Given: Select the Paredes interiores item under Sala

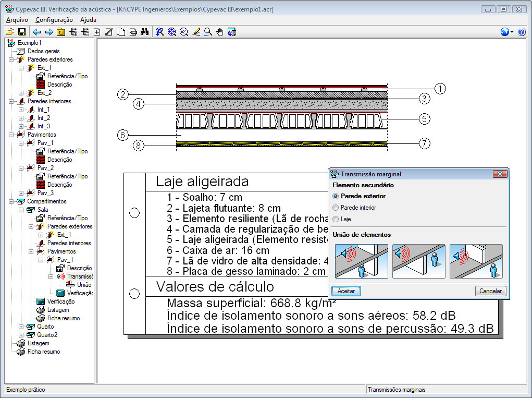Looking at the screenshot, I should (x=69, y=243).
